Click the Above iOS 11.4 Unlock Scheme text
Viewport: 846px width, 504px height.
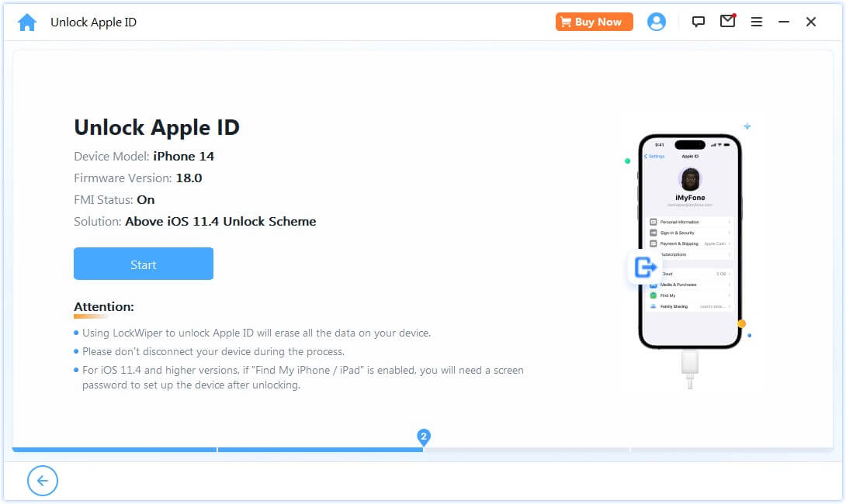(x=220, y=222)
